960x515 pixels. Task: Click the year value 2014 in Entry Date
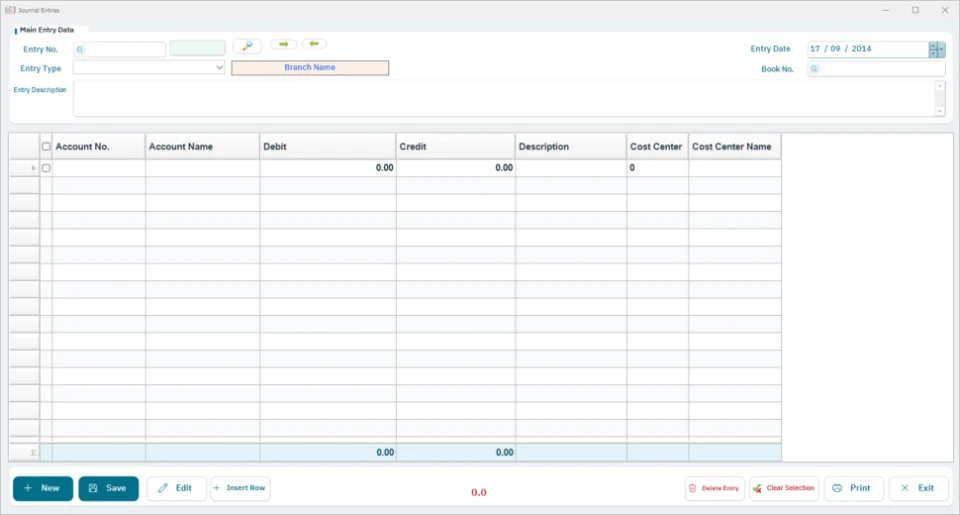tap(861, 49)
